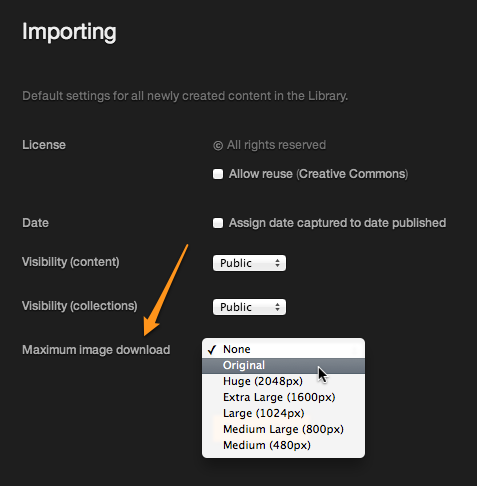The width and height of the screenshot is (477, 486).
Task: Click the copyright icon beside All rights reserved
Action: coord(218,146)
